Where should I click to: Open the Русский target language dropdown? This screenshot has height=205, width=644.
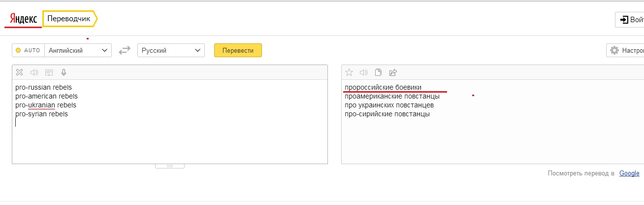(x=171, y=50)
